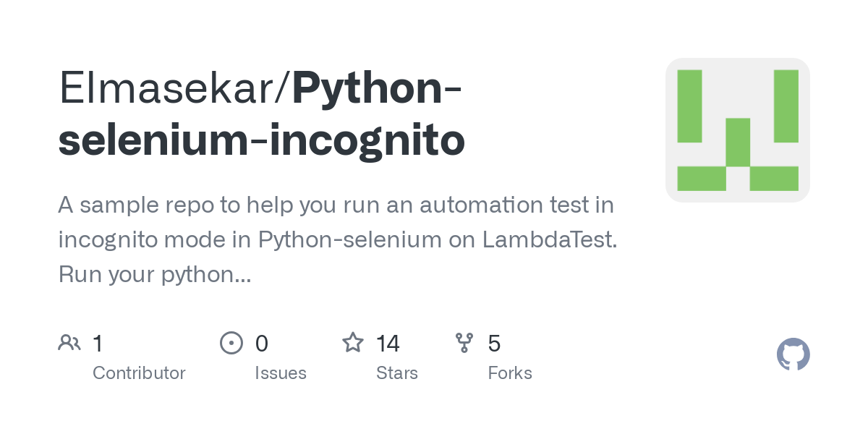Screen dimensions: 868x434
Task: Select the Issues label
Action: [x=281, y=373]
